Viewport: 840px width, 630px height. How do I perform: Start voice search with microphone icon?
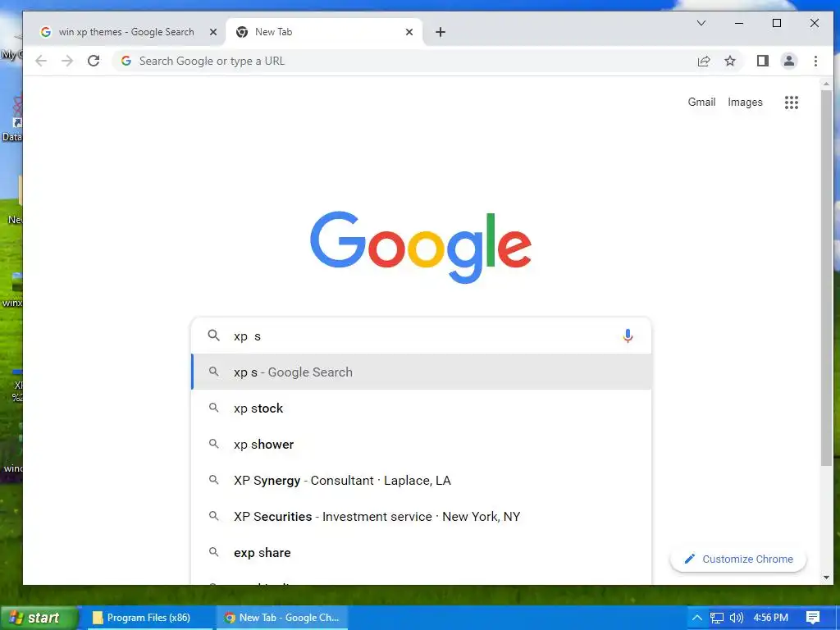tap(628, 336)
